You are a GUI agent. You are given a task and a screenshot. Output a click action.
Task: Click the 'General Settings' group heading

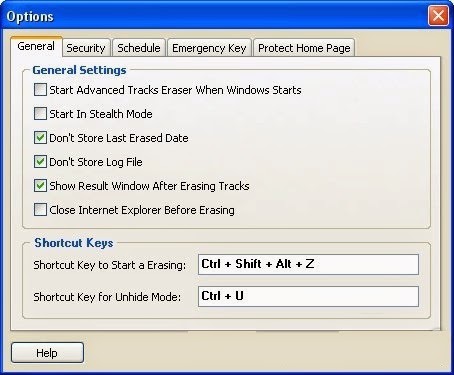(x=79, y=70)
